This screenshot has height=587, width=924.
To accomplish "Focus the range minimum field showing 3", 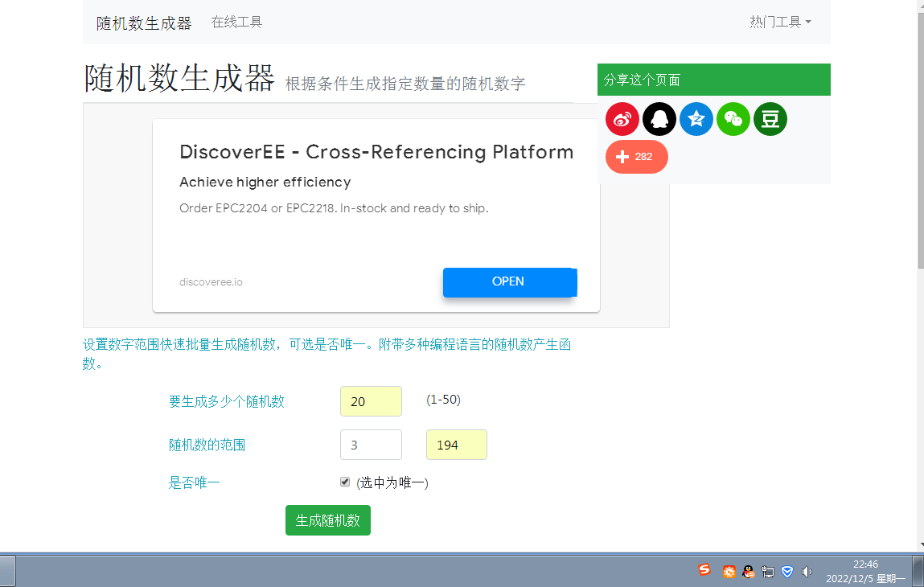I will click(x=372, y=445).
